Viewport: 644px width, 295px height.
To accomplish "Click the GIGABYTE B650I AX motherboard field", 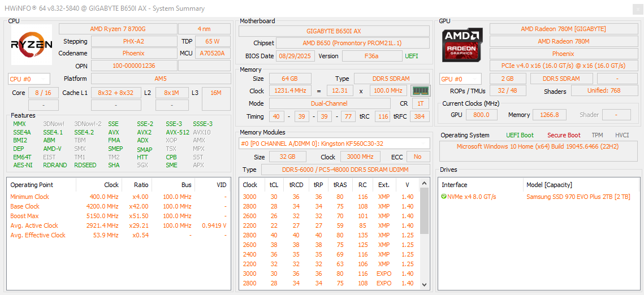I will coord(334,31).
